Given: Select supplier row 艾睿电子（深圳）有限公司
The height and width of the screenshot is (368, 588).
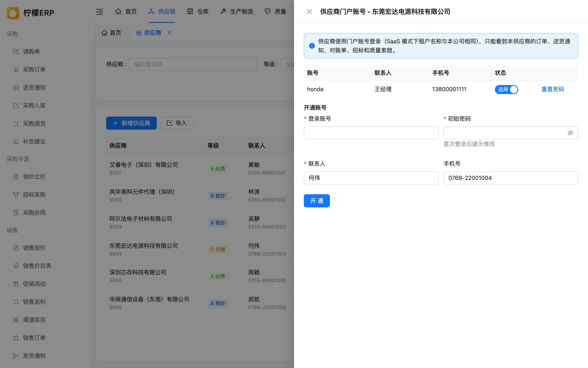Looking at the screenshot, I should pos(200,169).
